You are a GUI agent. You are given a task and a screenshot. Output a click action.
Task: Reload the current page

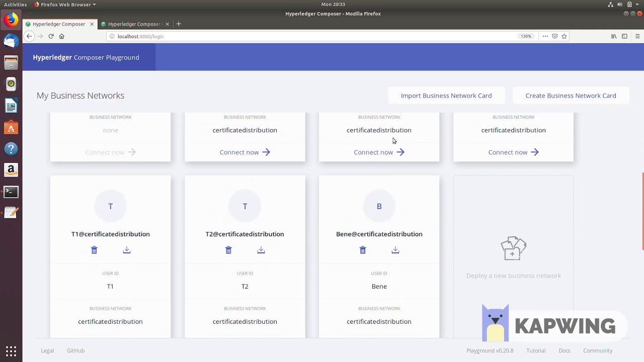[x=51, y=36]
